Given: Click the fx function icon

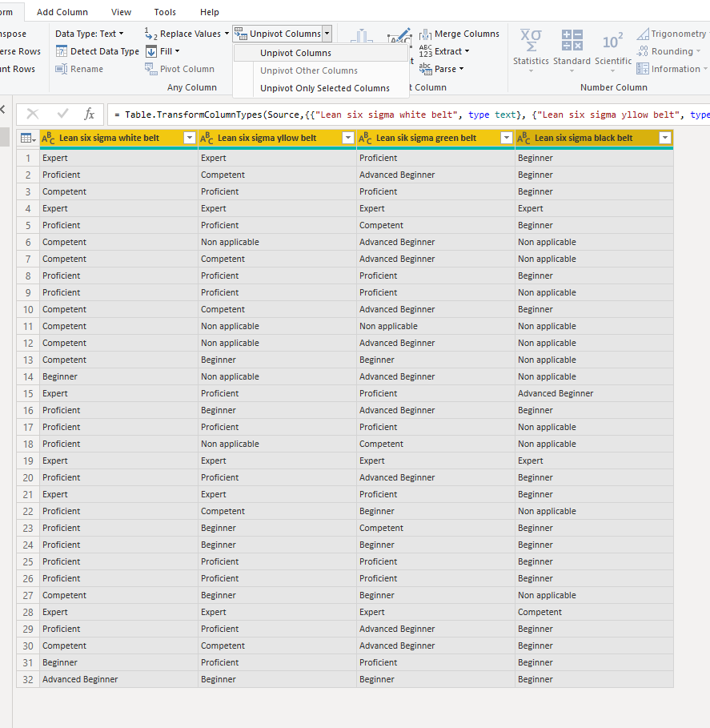Looking at the screenshot, I should click(x=89, y=114).
